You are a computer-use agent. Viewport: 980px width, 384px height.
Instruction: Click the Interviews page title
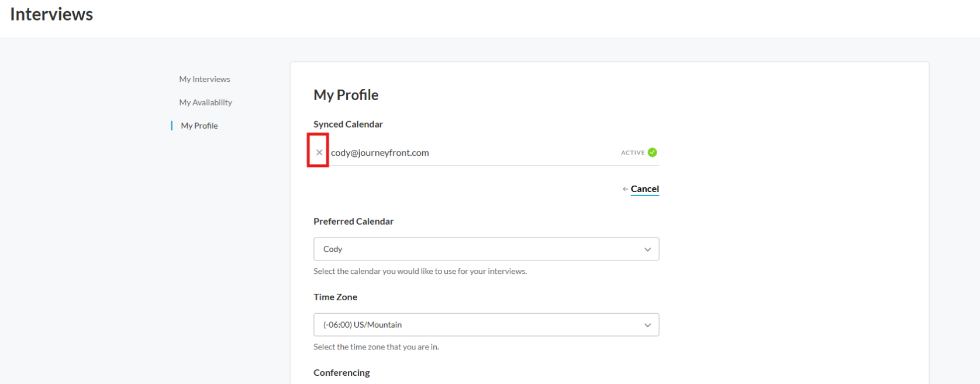[x=51, y=14]
